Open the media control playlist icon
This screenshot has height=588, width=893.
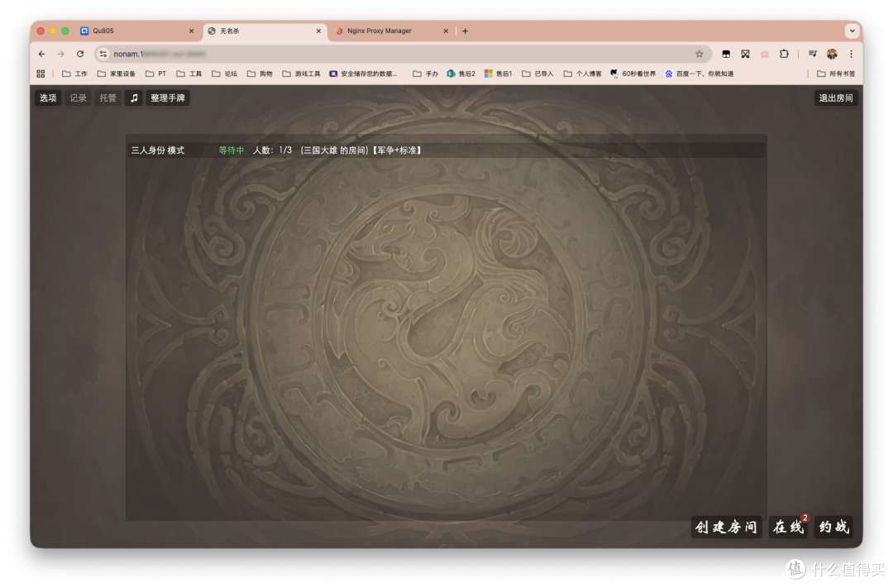pyautogui.click(x=813, y=54)
